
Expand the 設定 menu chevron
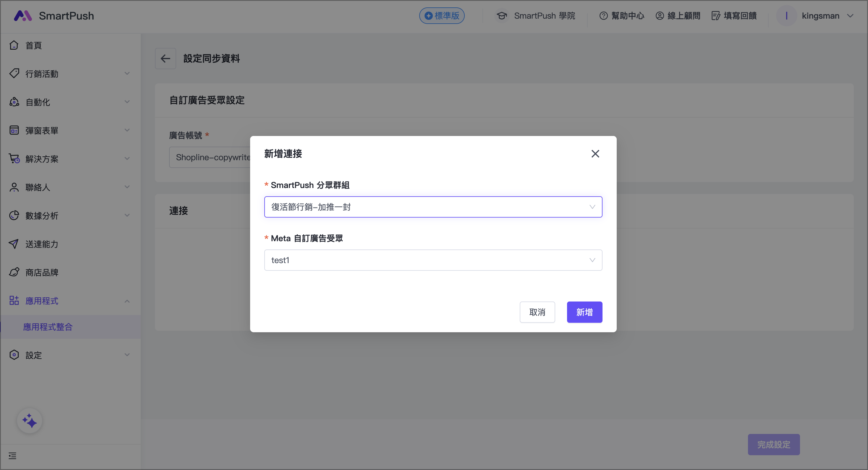click(127, 355)
